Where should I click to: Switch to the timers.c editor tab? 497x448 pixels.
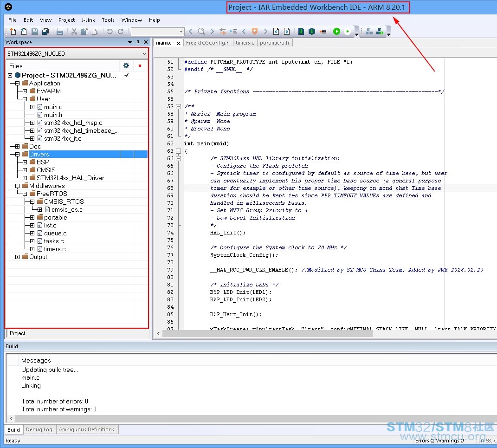[245, 43]
